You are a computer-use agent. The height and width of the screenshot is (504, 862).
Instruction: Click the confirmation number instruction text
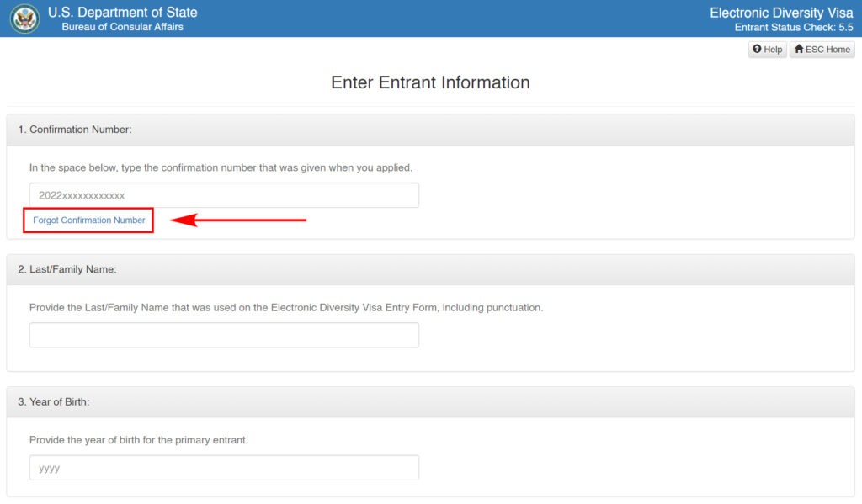point(221,167)
